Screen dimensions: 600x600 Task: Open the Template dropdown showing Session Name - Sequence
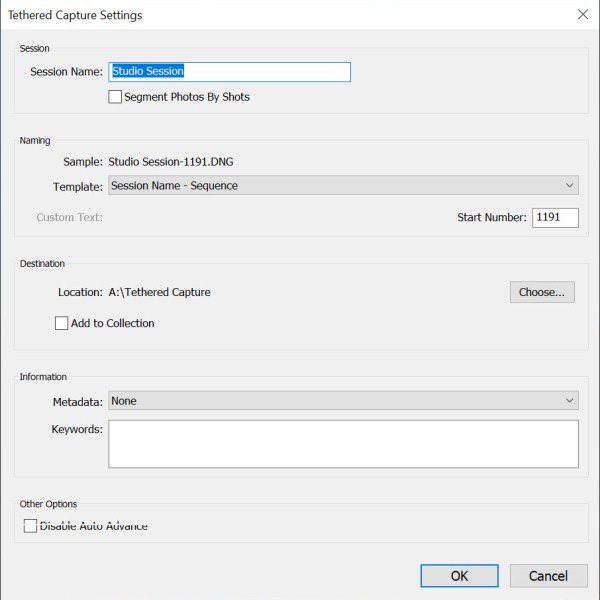[x=343, y=185]
